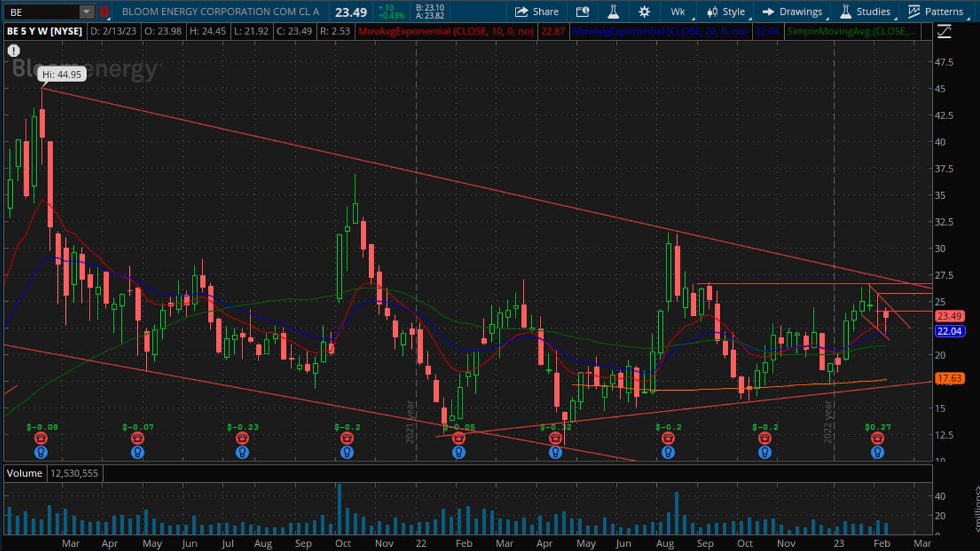Click the last price 23.49 in header
This screenshot has width=980, height=551.
click(x=351, y=12)
